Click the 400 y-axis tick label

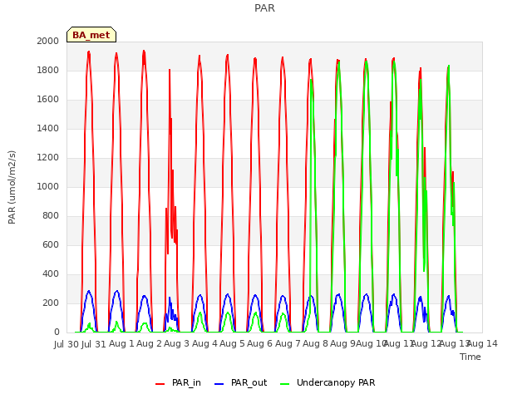pos(51,273)
